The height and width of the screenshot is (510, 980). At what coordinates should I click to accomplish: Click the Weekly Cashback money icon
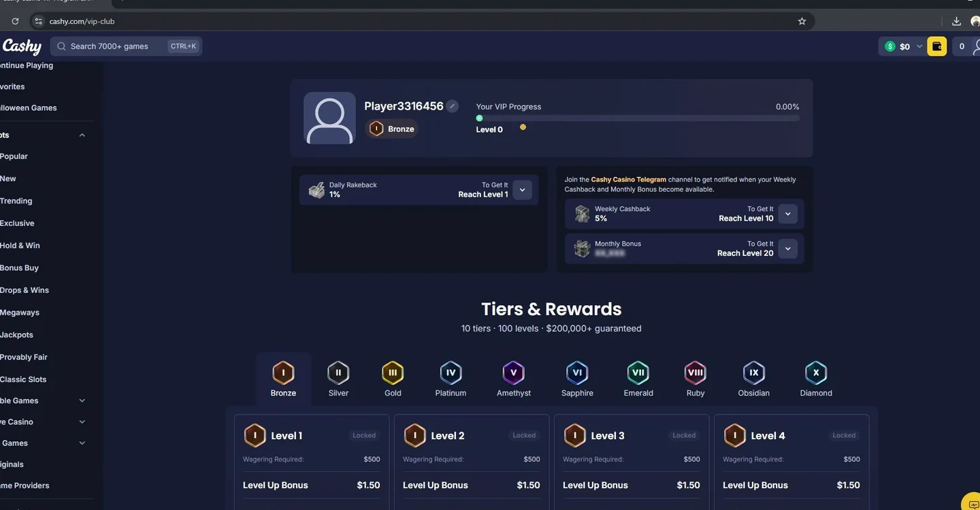[582, 214]
